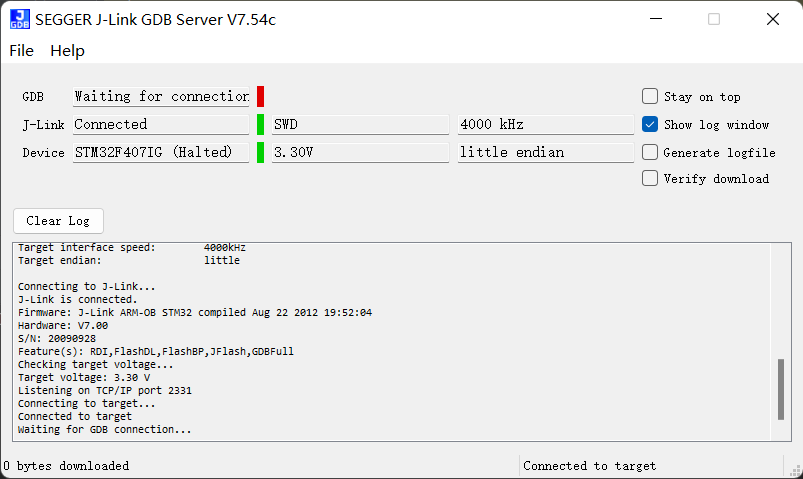Image resolution: width=803 pixels, height=479 pixels.
Task: Click the J-Link GDB Server title bar icon
Action: [19, 19]
